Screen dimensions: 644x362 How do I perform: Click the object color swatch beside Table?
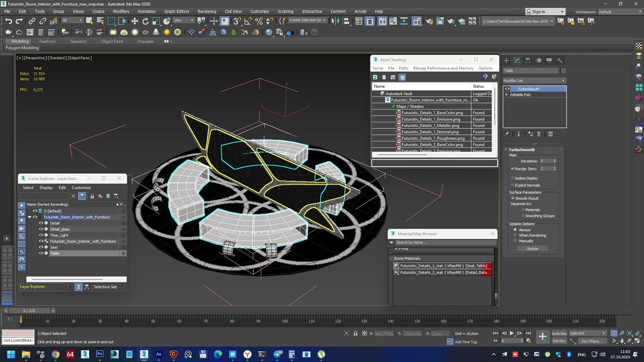tap(563, 70)
